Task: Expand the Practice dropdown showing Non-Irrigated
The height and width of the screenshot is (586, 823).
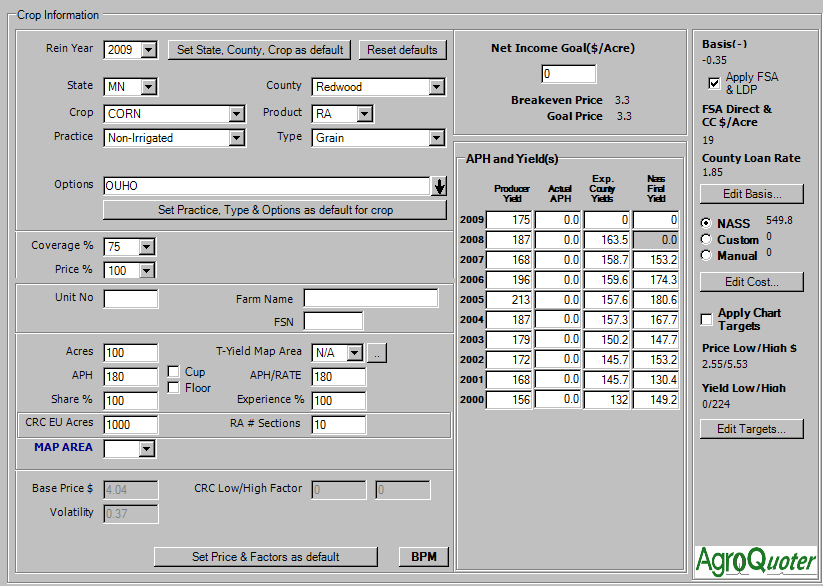Action: tap(237, 138)
